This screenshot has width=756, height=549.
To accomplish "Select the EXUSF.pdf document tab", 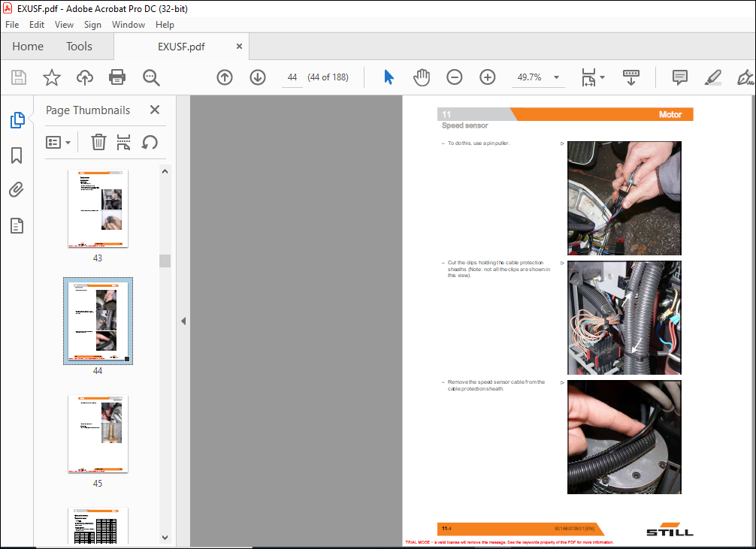I will tap(181, 47).
